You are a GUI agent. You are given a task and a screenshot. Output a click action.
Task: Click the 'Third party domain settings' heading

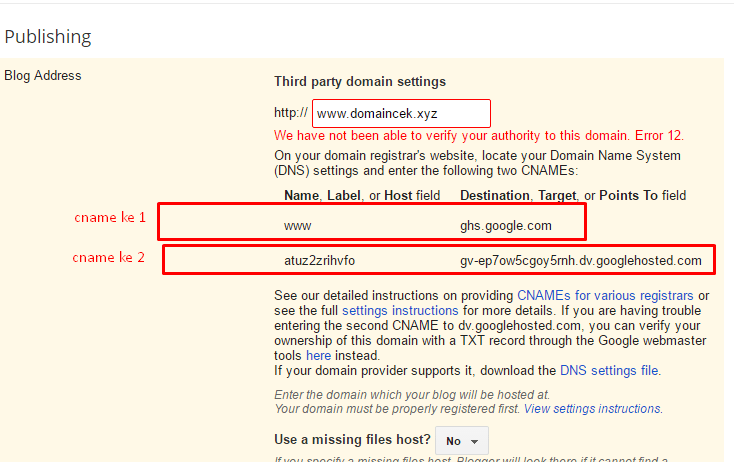360,81
